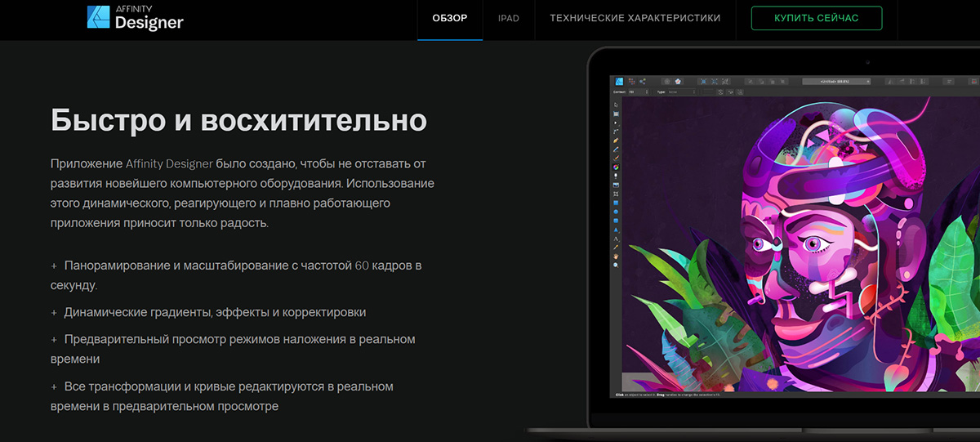
Task: Select the Artistic Text tool
Action: click(616, 239)
